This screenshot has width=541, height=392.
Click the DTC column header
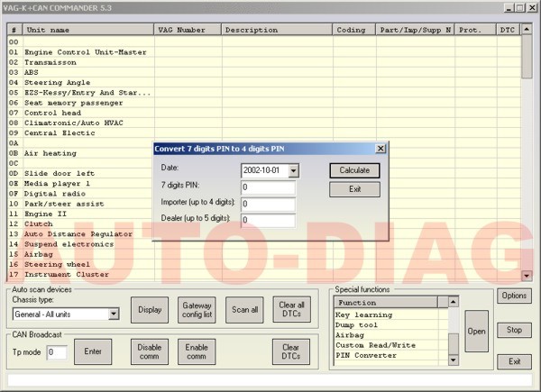click(x=509, y=30)
